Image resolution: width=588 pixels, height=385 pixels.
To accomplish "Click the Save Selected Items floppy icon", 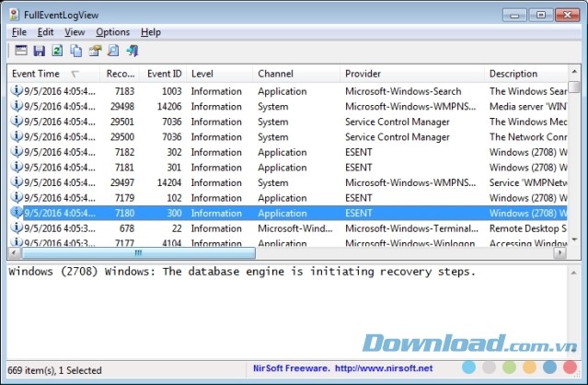I will tap(39, 51).
